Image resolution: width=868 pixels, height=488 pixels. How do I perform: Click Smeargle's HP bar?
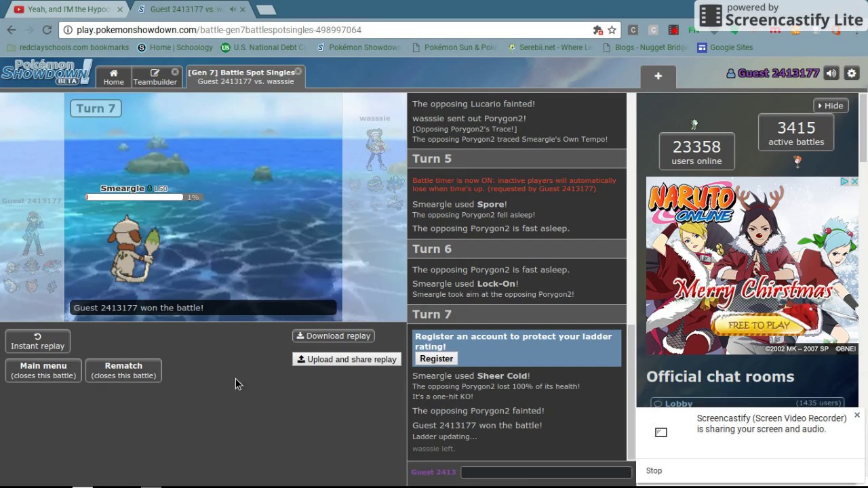click(134, 197)
